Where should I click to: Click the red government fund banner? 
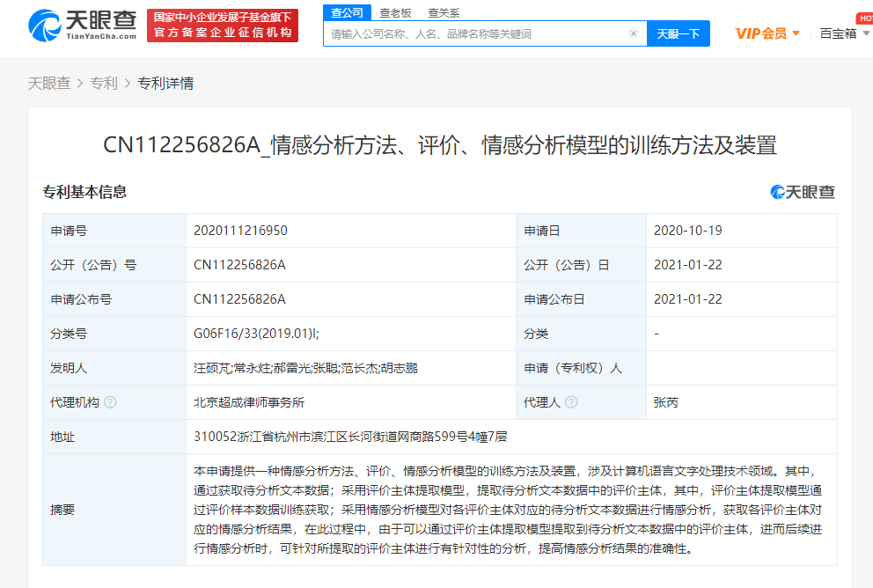[222, 26]
